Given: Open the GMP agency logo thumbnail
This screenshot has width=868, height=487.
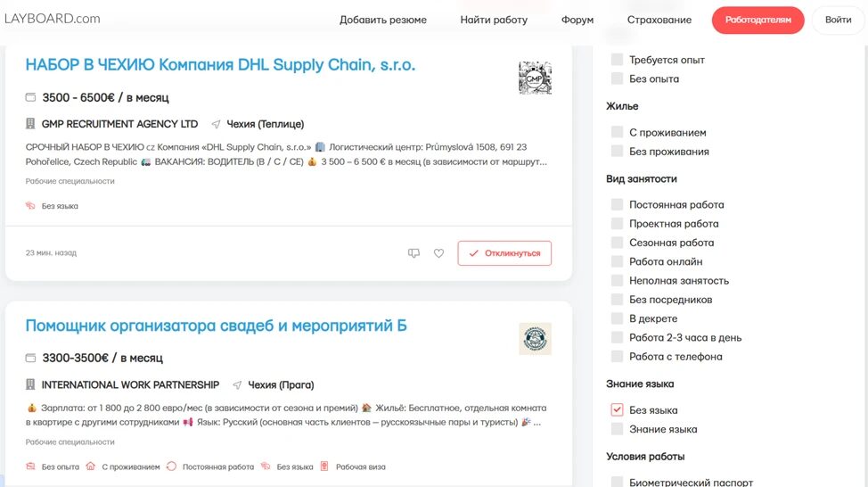Looking at the screenshot, I should 535,78.
